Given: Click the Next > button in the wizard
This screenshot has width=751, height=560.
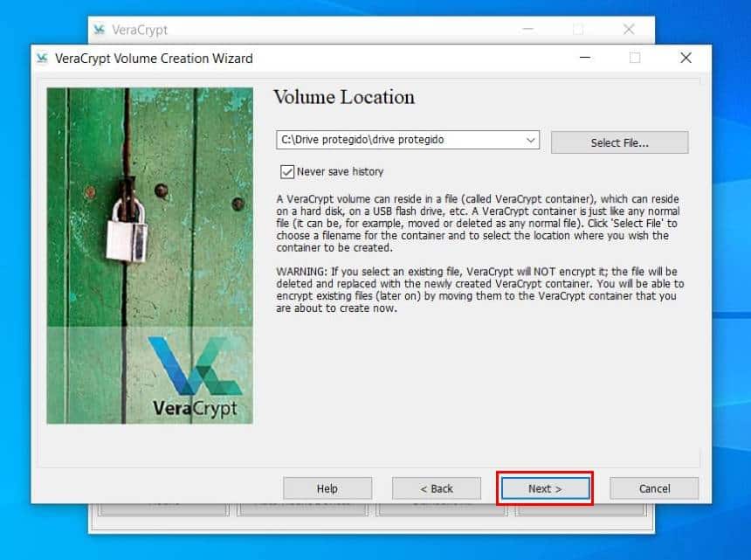Looking at the screenshot, I should tap(545, 488).
